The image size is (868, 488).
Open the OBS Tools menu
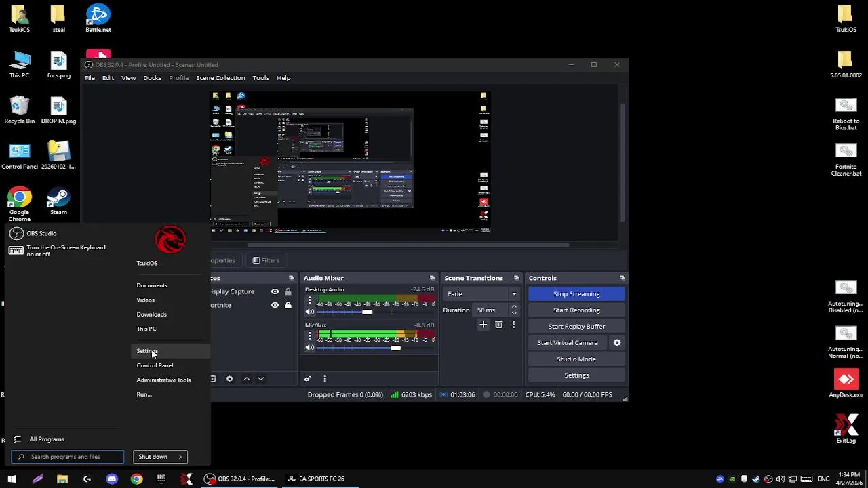click(x=260, y=78)
